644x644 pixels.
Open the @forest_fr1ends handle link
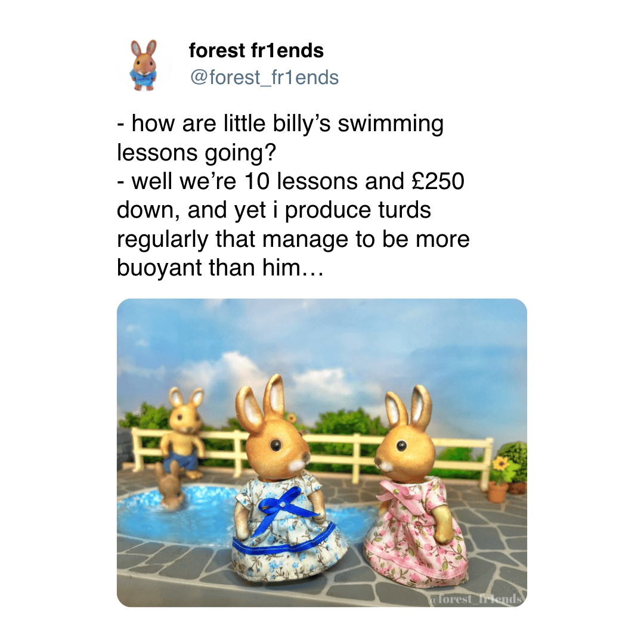[265, 77]
